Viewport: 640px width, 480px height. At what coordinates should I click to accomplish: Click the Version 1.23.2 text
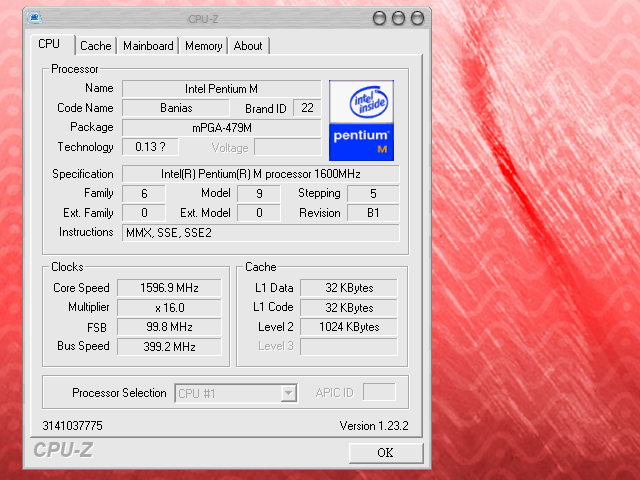374,426
